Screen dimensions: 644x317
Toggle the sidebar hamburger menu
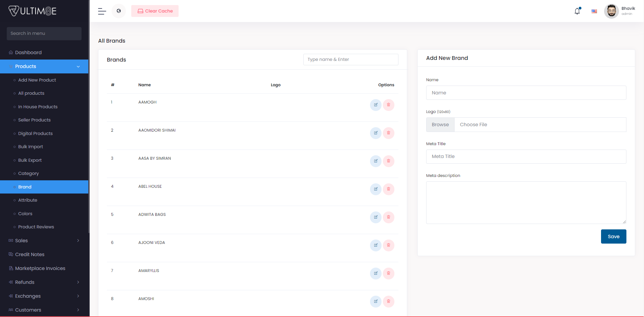102,11
